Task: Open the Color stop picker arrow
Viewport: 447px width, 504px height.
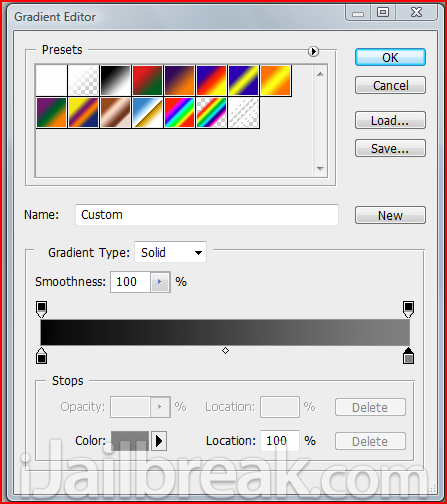Action: click(x=159, y=441)
